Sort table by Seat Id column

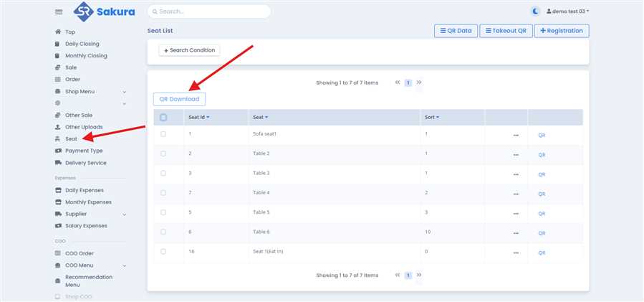point(198,118)
